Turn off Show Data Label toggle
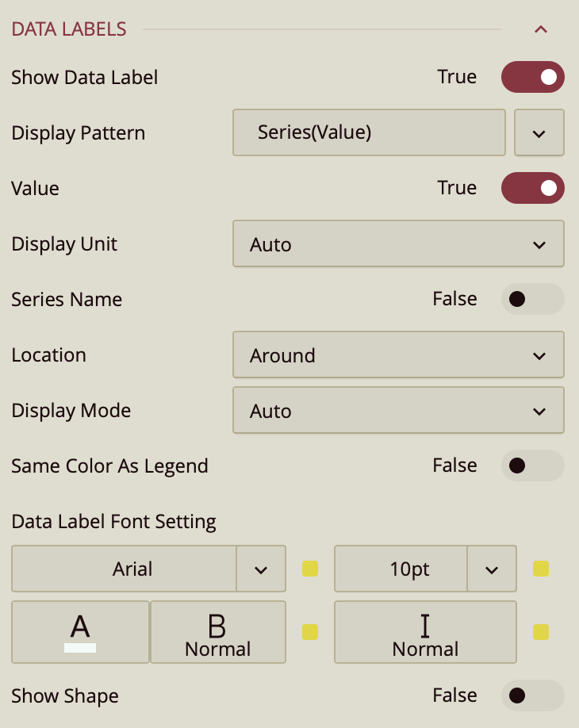Viewport: 579px width, 728px height. coord(532,77)
